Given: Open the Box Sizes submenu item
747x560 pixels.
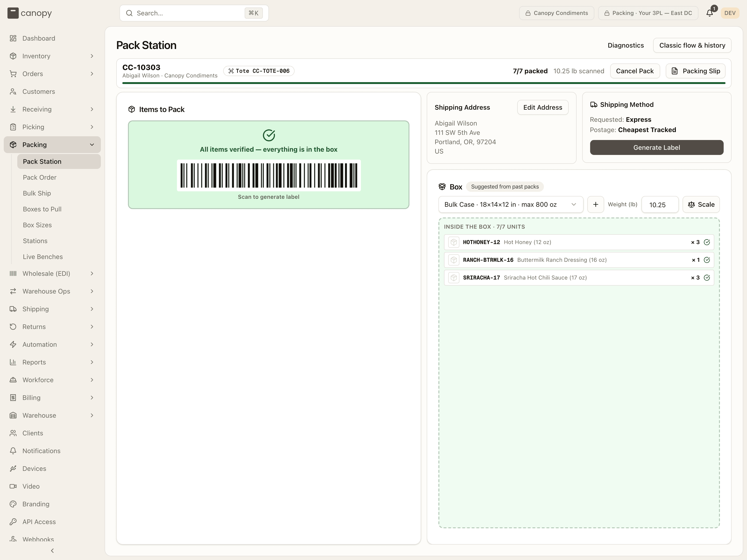Looking at the screenshot, I should [x=59, y=225].
